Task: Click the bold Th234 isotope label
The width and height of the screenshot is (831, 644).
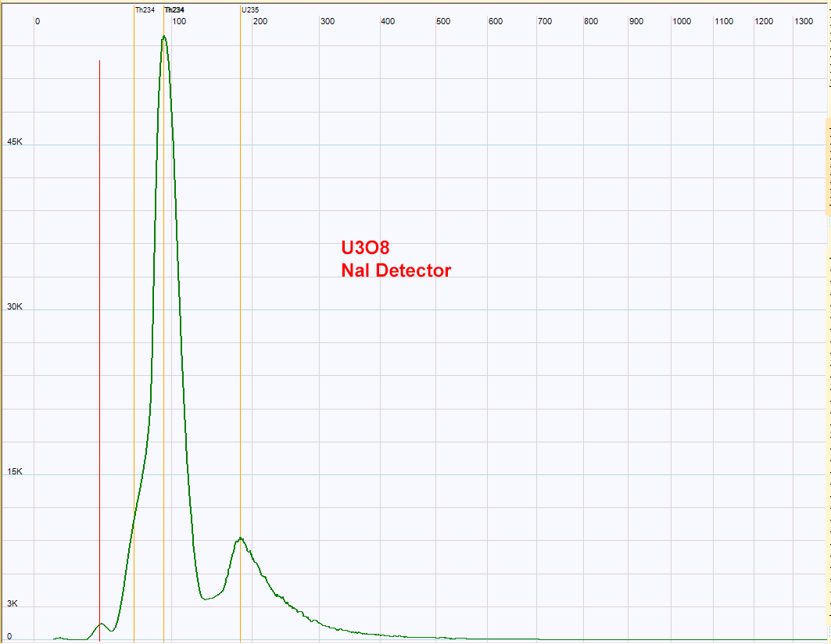Action: (x=174, y=10)
